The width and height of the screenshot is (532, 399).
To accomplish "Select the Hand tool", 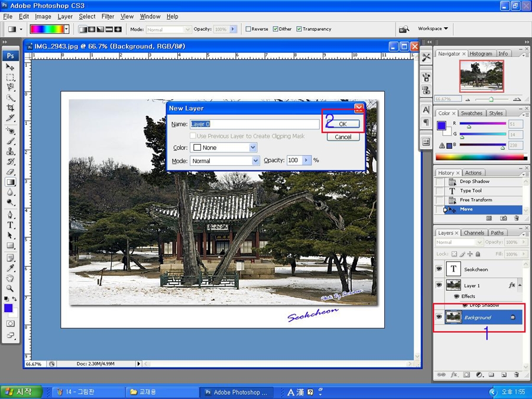I will coord(10,278).
